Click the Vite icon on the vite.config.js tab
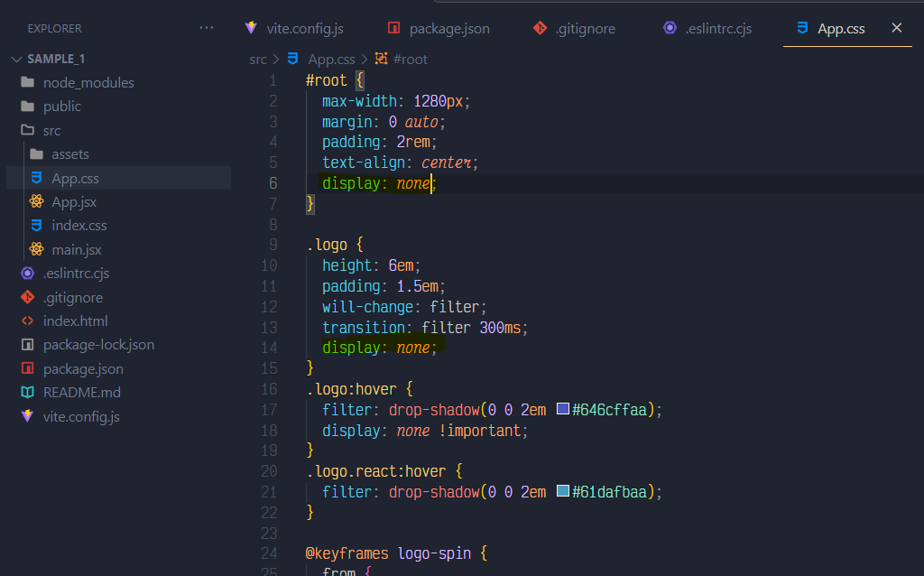Screen dimensions: 924x576 251,28
